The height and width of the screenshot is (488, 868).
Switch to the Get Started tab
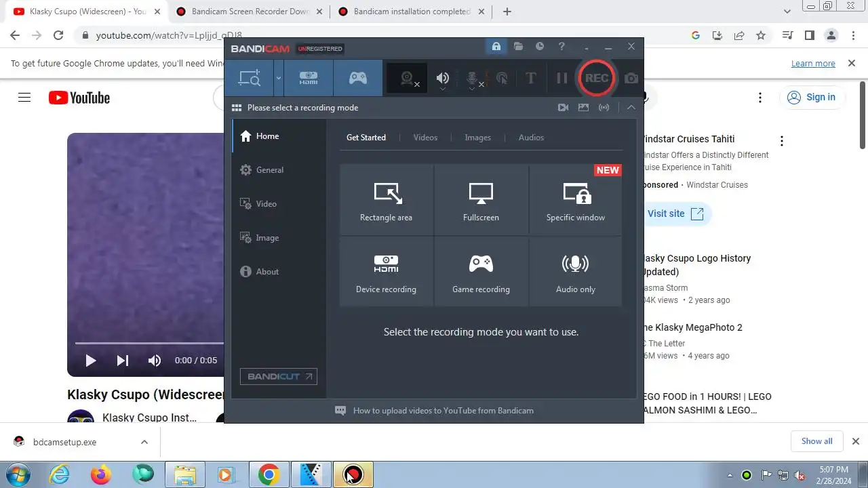coord(366,138)
